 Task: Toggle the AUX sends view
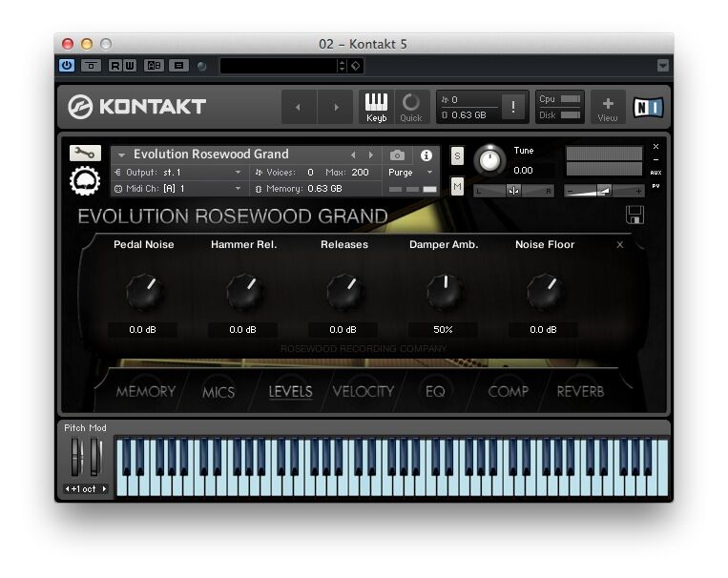tap(655, 173)
